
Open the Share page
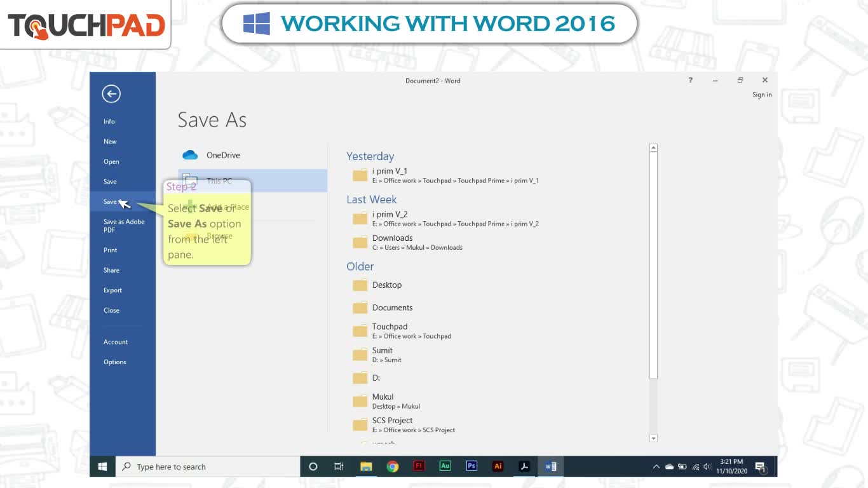[x=111, y=270]
